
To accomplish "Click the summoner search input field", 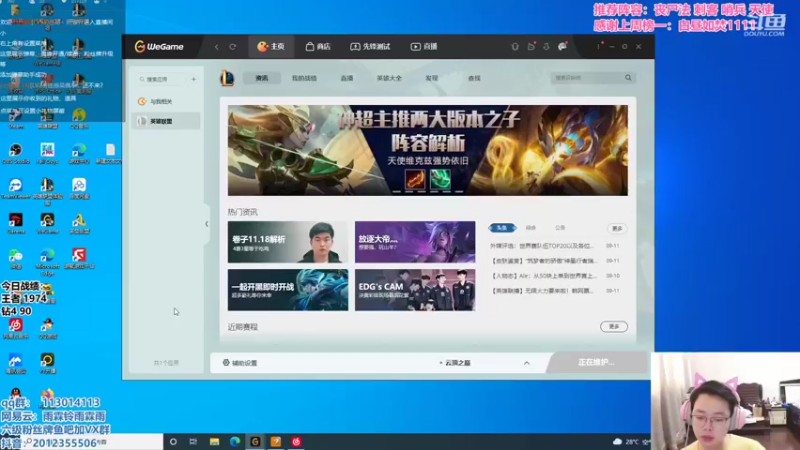I will click(x=586, y=78).
